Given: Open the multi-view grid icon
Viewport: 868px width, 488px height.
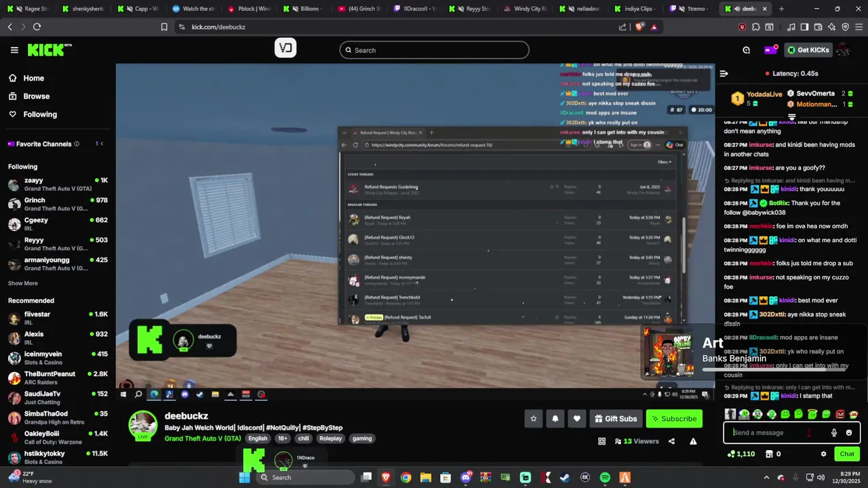Looking at the screenshot, I should pyautogui.click(x=601, y=441).
